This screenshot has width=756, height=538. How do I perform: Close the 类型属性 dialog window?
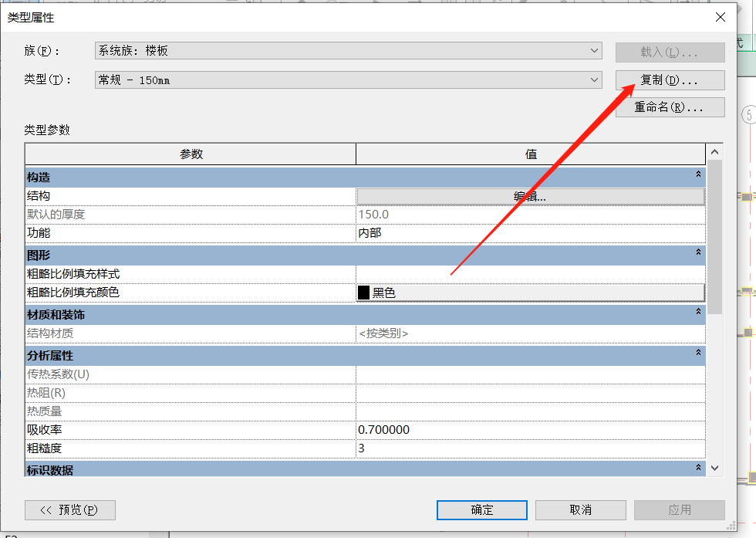[x=721, y=17]
